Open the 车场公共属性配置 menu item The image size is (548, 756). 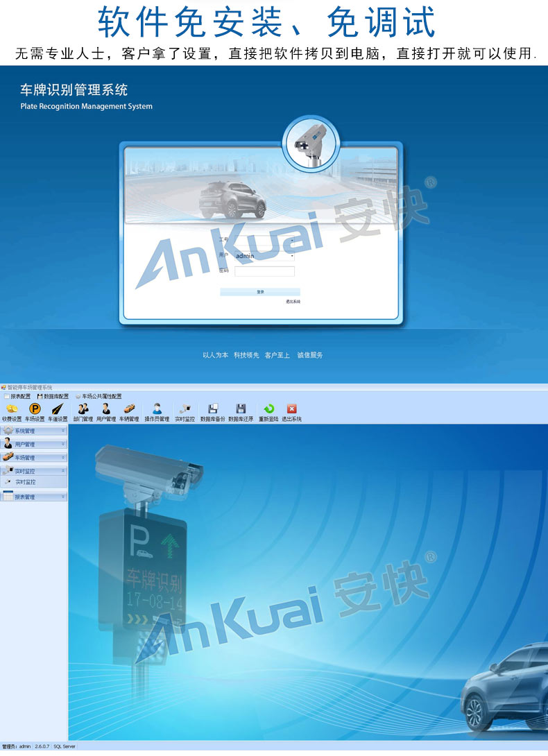[x=101, y=396]
